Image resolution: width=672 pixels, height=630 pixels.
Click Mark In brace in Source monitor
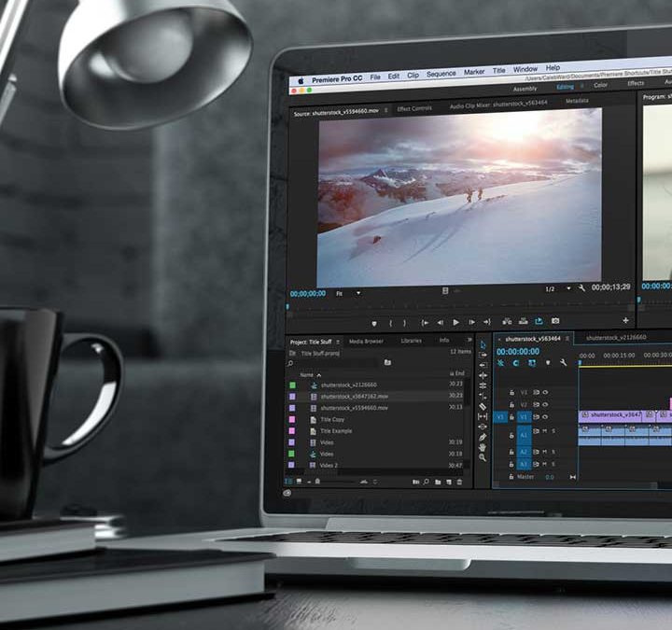tap(390, 323)
